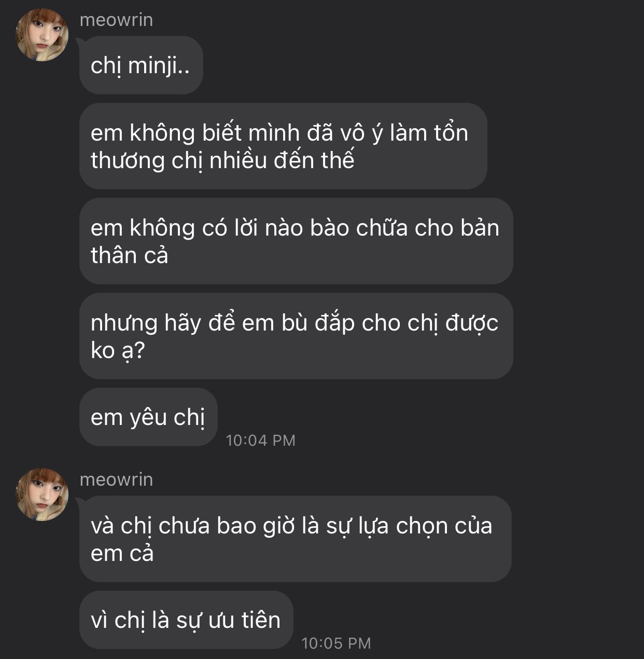Open meowrin's avatar beside the 10:05 PM messages

point(43,495)
